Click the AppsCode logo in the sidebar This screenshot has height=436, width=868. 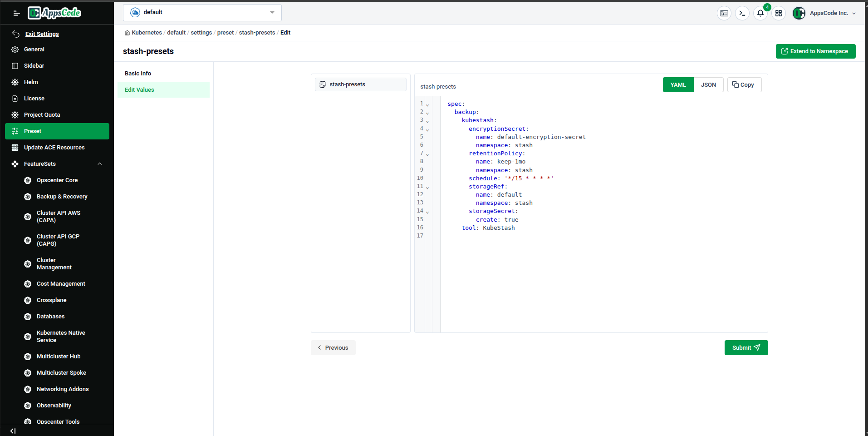(x=54, y=13)
